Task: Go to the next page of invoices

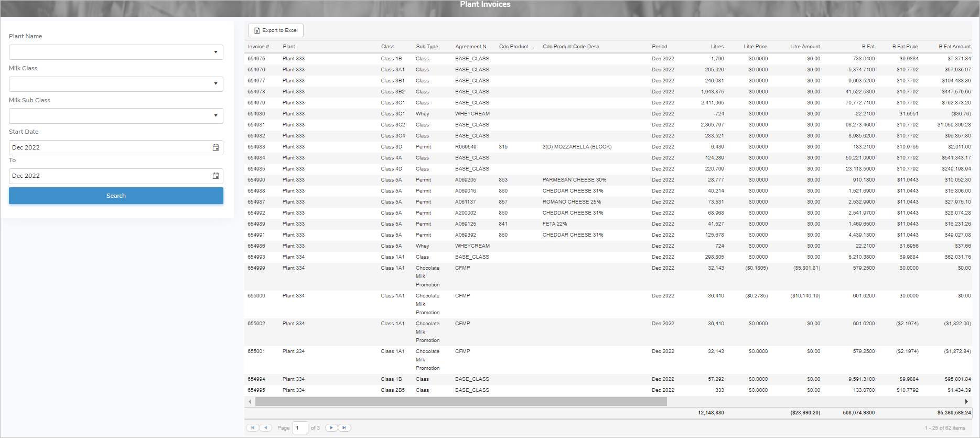Action: [x=331, y=428]
